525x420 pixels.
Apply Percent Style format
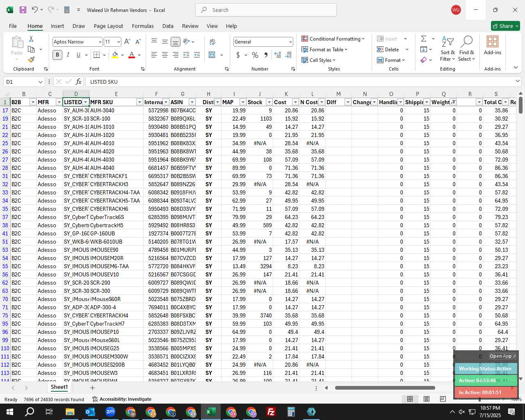pos(255,55)
